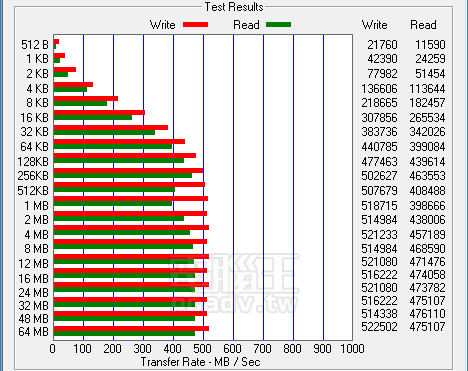The height and width of the screenshot is (371, 468).
Task: Click the green Read legend swatch
Action: coord(279,25)
